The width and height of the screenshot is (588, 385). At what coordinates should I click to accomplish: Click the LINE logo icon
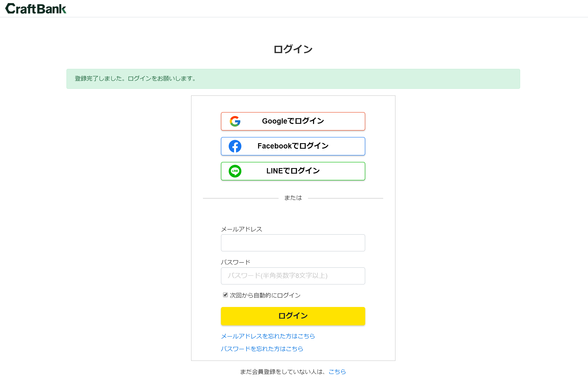pyautogui.click(x=235, y=171)
